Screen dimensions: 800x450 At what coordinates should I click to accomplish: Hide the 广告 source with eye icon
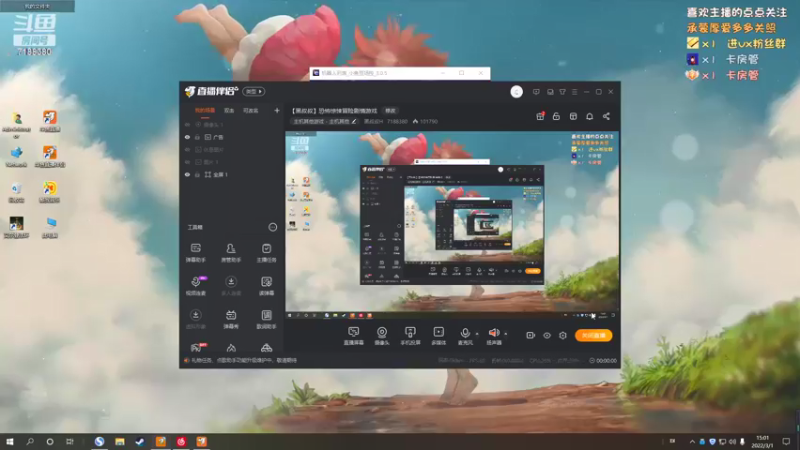(187, 137)
